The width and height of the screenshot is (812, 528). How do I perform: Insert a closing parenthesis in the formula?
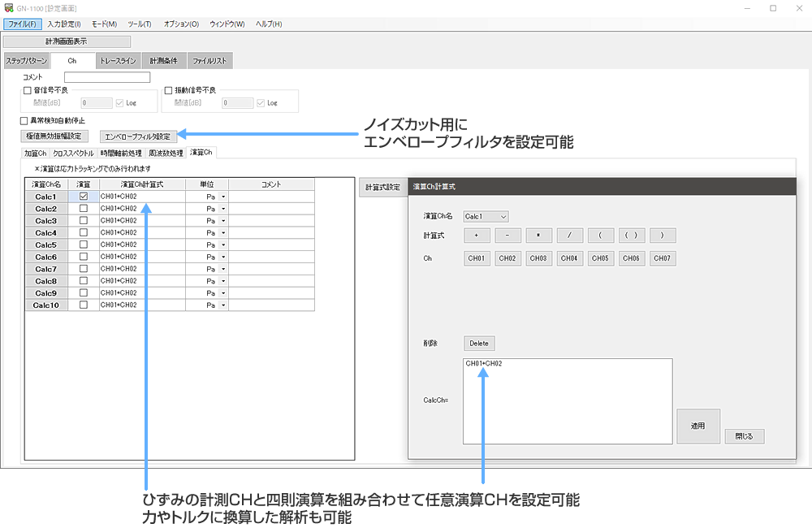663,236
